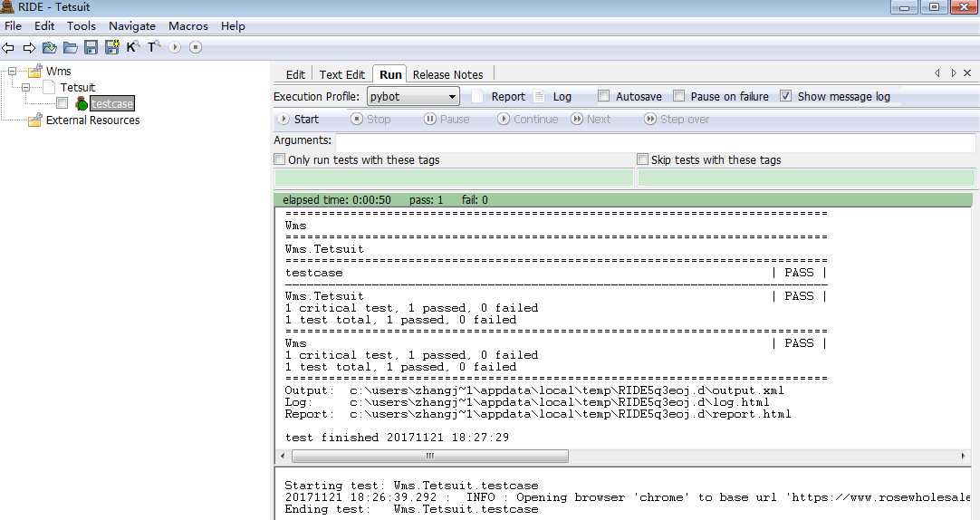Click the report.html path in the output
Image resolution: width=980 pixels, height=520 pixels.
570,414
